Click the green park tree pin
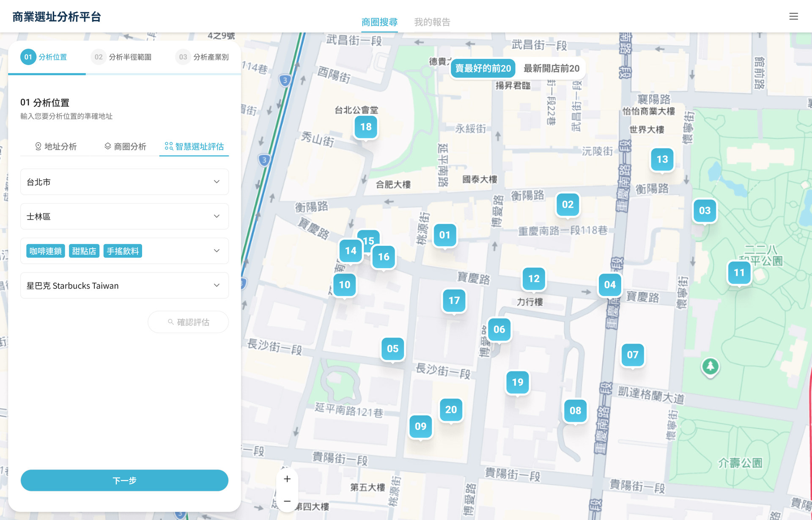The image size is (812, 520). (x=710, y=367)
